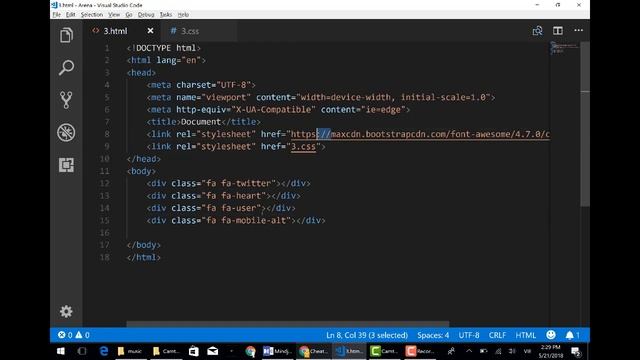Click the DOCTYPE html declaration on line 1

click(164, 48)
